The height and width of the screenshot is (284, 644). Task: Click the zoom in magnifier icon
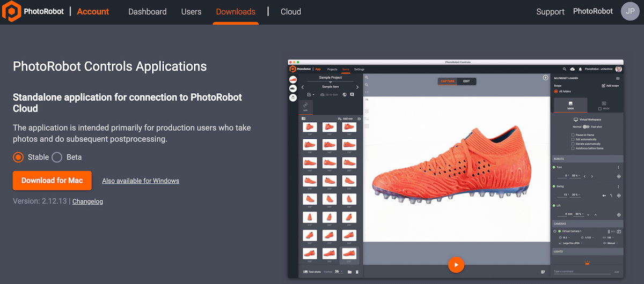[367, 77]
